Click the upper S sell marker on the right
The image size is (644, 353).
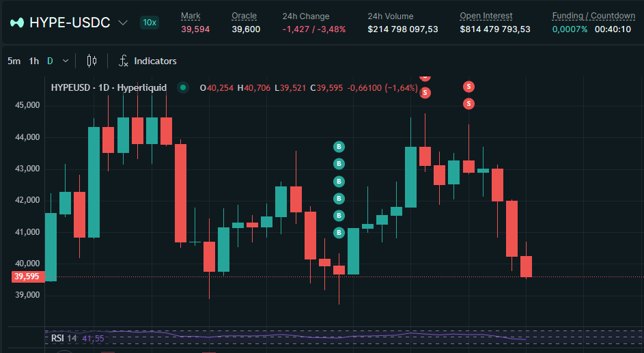tap(468, 87)
